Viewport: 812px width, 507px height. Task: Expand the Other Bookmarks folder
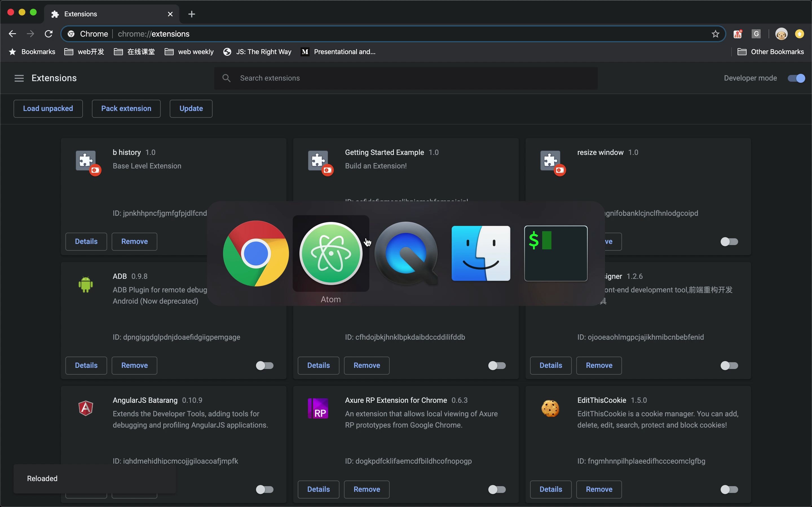(x=770, y=52)
